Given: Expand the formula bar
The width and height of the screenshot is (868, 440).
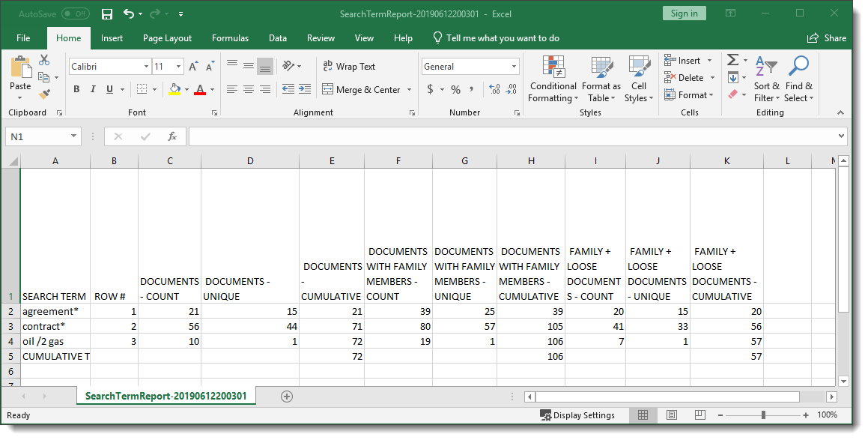Looking at the screenshot, I should (842, 136).
